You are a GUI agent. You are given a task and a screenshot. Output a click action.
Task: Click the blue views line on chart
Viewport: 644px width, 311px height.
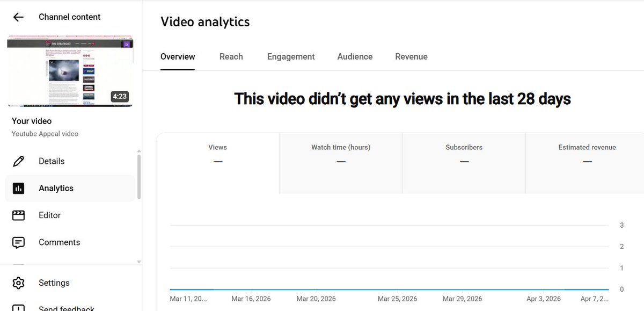389,290
